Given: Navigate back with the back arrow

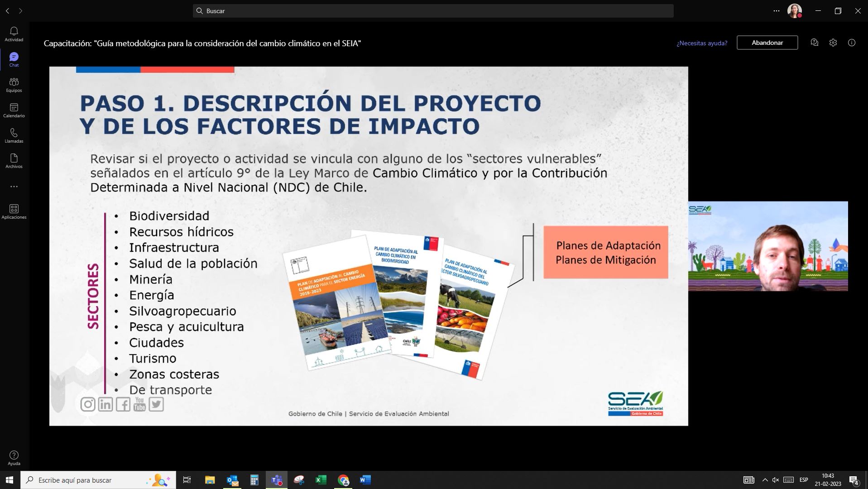Looking at the screenshot, I should (8, 11).
